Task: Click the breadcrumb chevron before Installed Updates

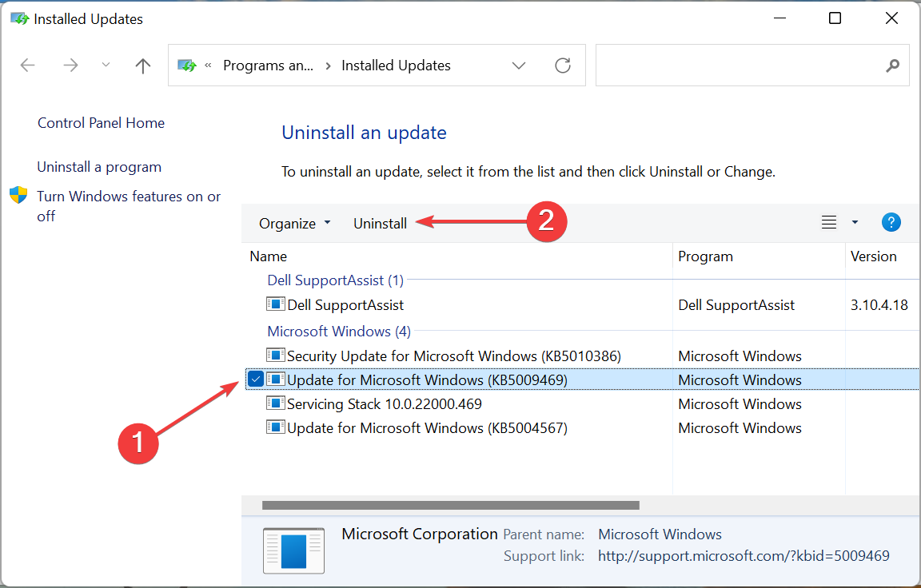Action: tap(328, 66)
